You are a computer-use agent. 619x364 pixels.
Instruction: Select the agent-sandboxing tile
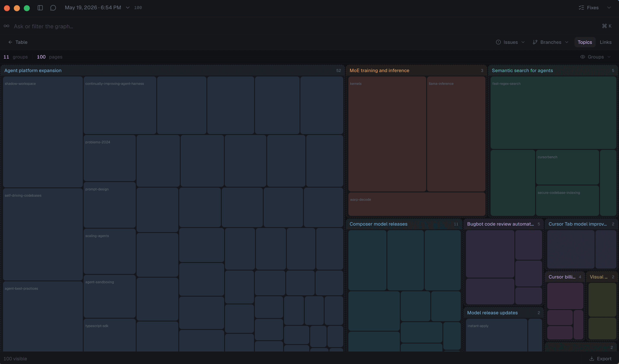click(x=110, y=296)
